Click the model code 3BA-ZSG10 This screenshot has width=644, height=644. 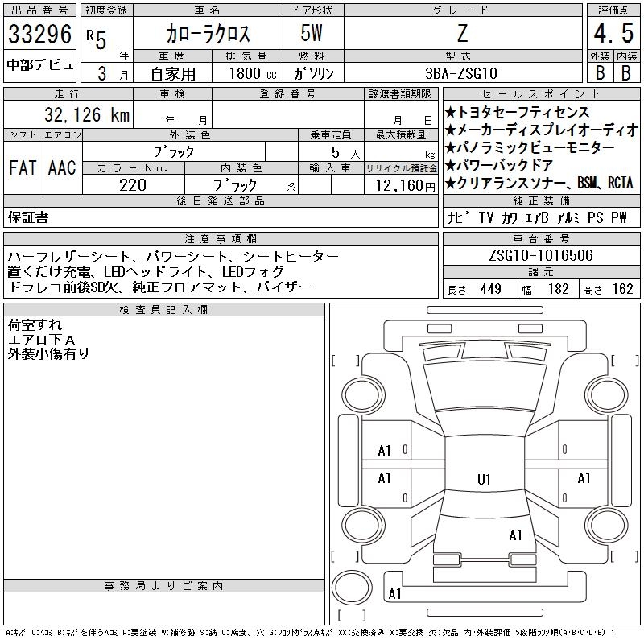pos(462,73)
